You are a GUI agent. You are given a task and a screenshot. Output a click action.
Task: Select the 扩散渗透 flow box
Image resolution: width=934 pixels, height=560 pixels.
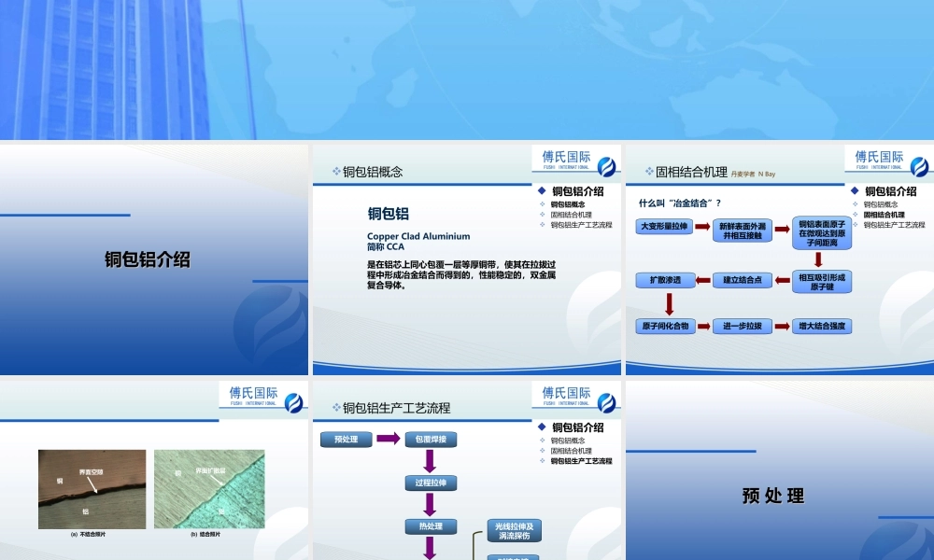tap(665, 280)
